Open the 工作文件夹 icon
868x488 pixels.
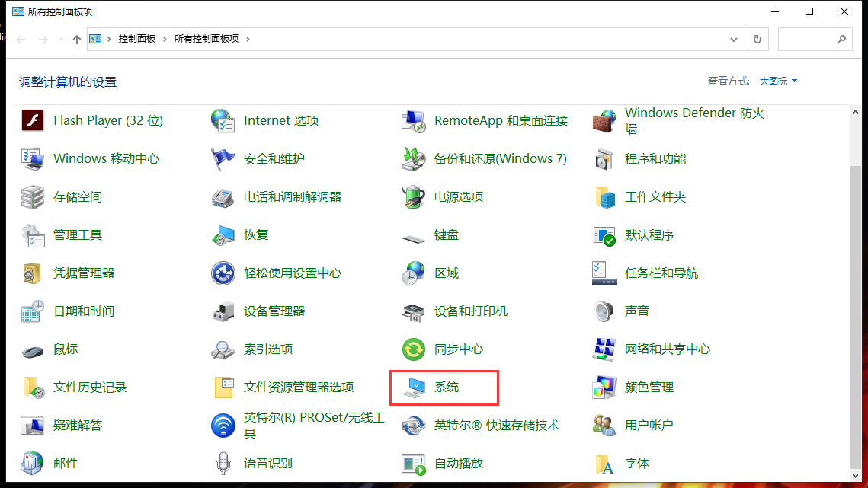point(604,196)
